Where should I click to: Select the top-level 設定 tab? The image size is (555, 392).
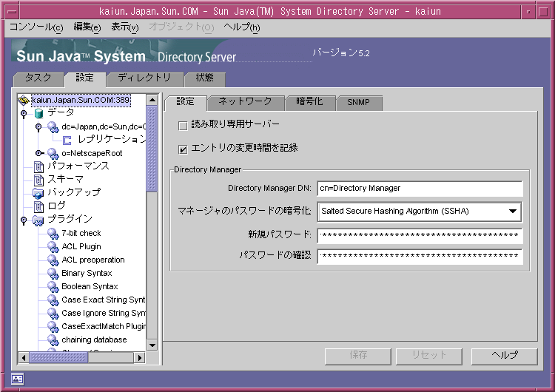coord(85,78)
